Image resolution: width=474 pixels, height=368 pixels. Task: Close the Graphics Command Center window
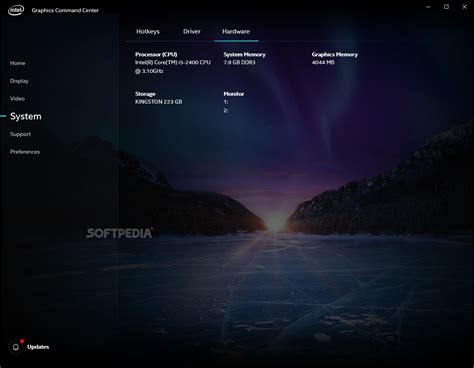tap(464, 7)
